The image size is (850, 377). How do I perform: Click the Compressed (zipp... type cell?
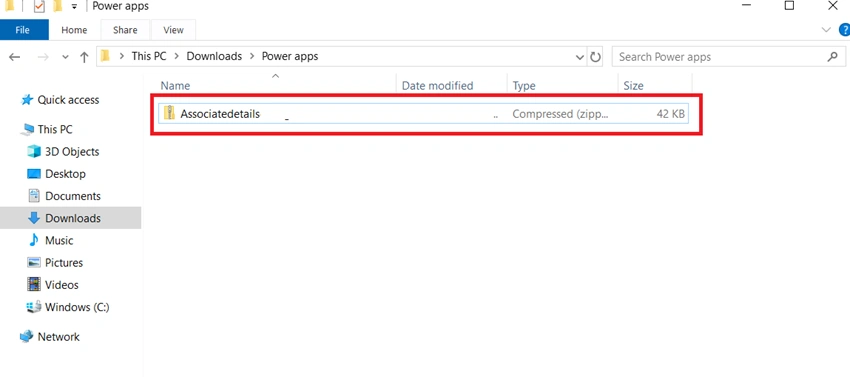pyautogui.click(x=560, y=114)
